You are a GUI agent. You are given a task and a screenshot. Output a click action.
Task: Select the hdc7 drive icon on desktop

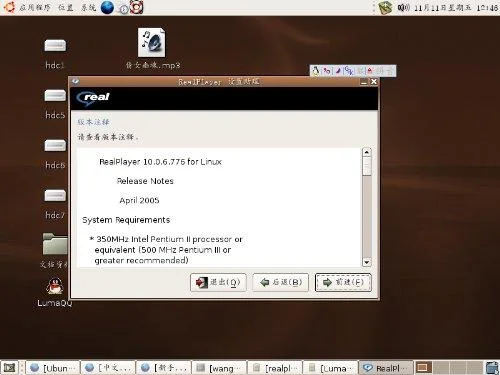(x=55, y=196)
